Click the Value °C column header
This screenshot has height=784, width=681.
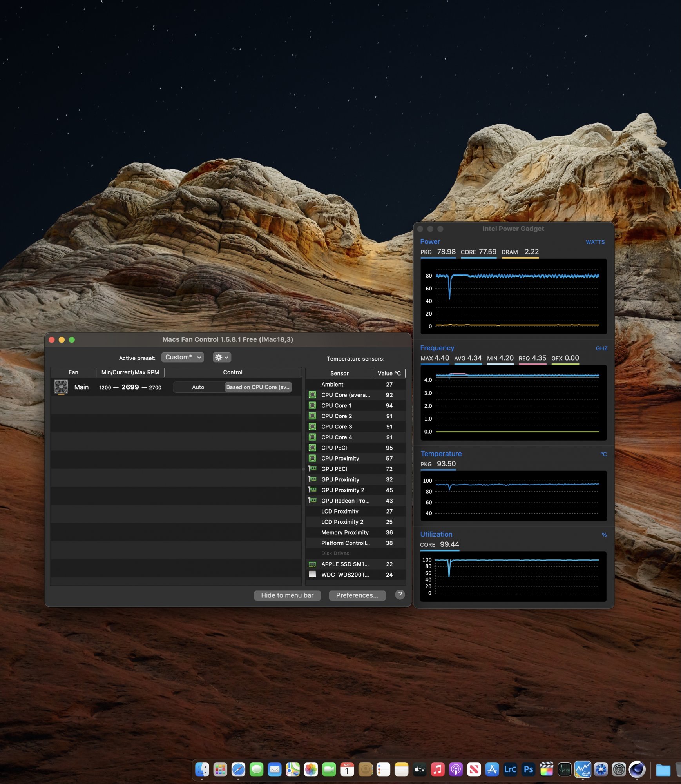[x=389, y=373]
